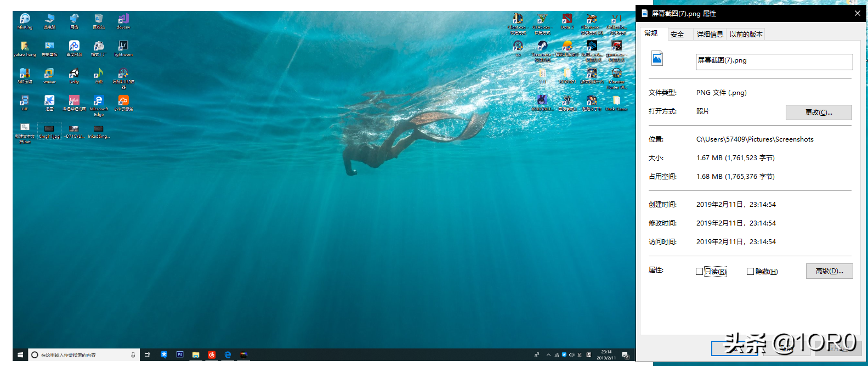Open the 详细信息 tab

[x=710, y=34]
